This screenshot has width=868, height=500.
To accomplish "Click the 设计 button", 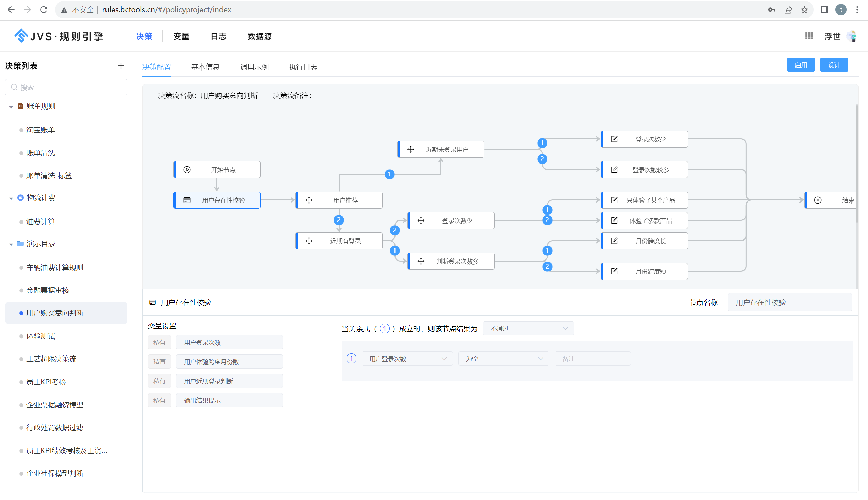I will [x=834, y=65].
